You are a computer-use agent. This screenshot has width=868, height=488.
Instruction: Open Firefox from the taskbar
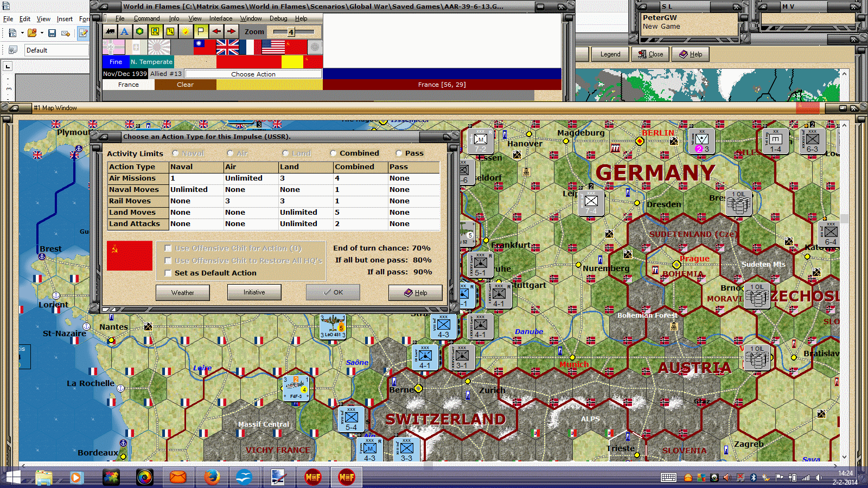pyautogui.click(x=212, y=477)
